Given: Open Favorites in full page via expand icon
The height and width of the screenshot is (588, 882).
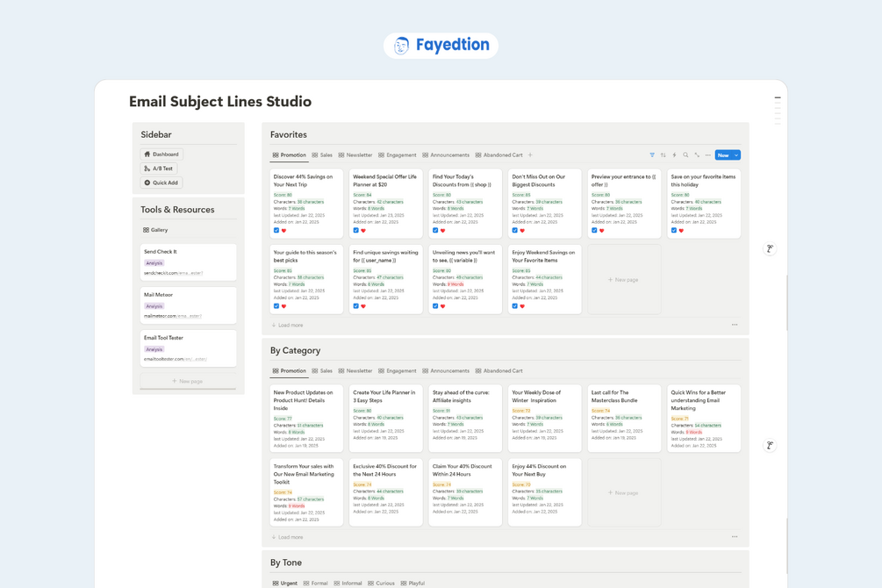Looking at the screenshot, I should coord(697,155).
